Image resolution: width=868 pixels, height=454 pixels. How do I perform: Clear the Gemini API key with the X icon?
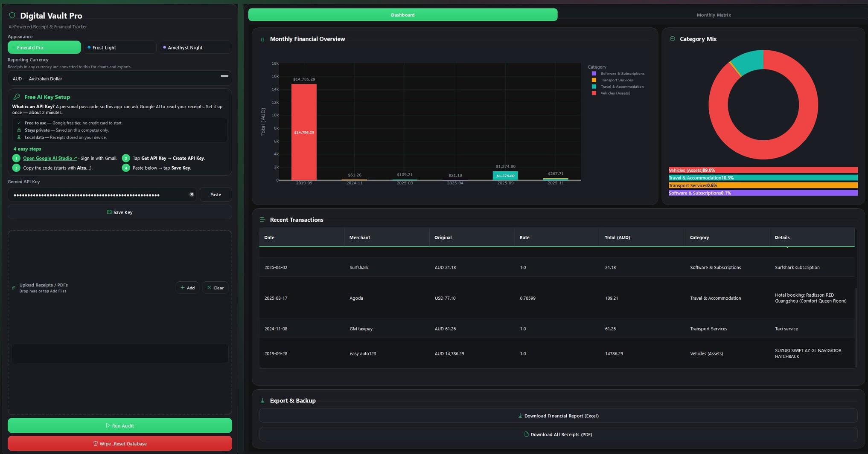[x=192, y=194]
